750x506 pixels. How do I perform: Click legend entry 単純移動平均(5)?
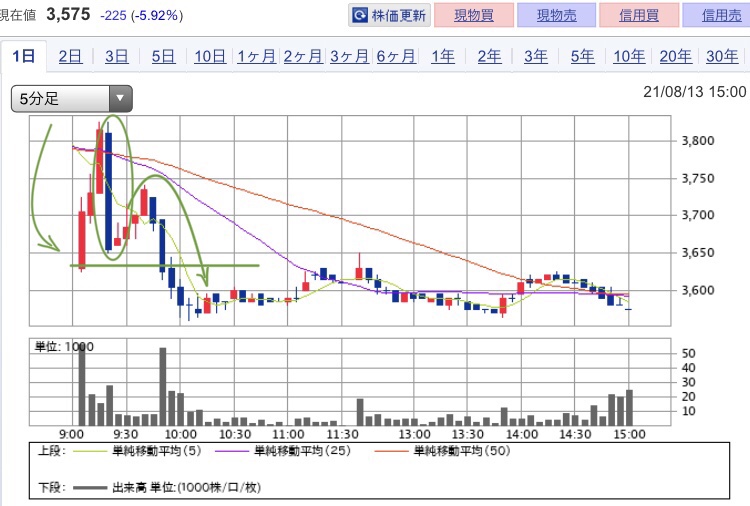click(156, 451)
